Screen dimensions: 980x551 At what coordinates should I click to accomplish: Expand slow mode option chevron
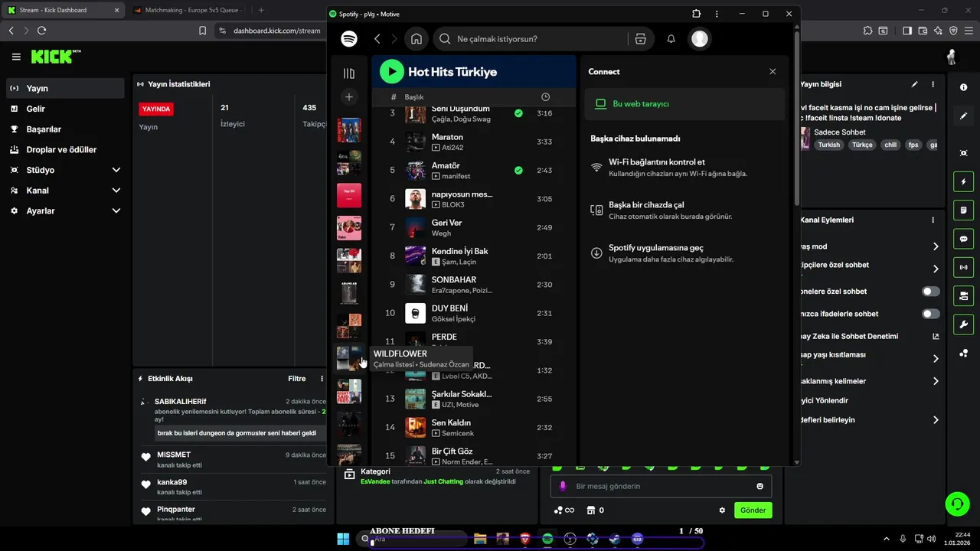(936, 246)
